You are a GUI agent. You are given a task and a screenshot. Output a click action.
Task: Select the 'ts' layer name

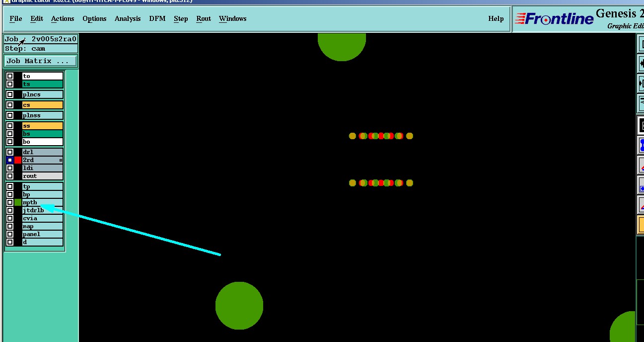tap(43, 84)
